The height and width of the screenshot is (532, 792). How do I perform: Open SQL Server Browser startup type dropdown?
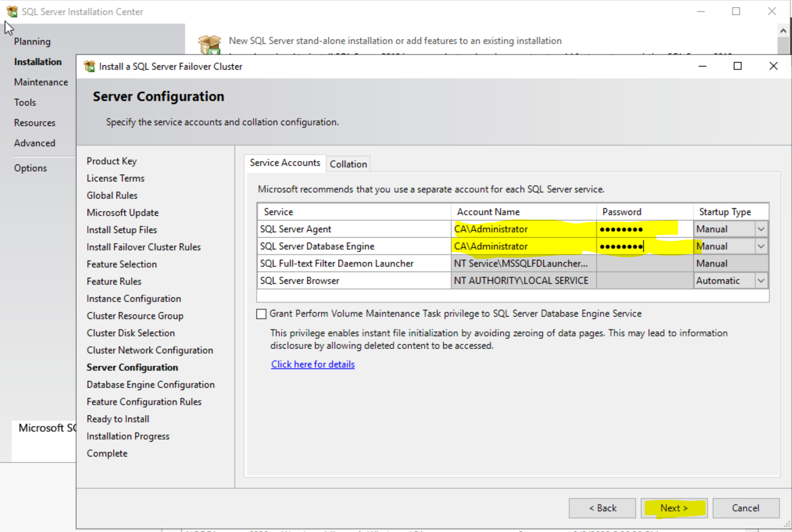coord(761,280)
